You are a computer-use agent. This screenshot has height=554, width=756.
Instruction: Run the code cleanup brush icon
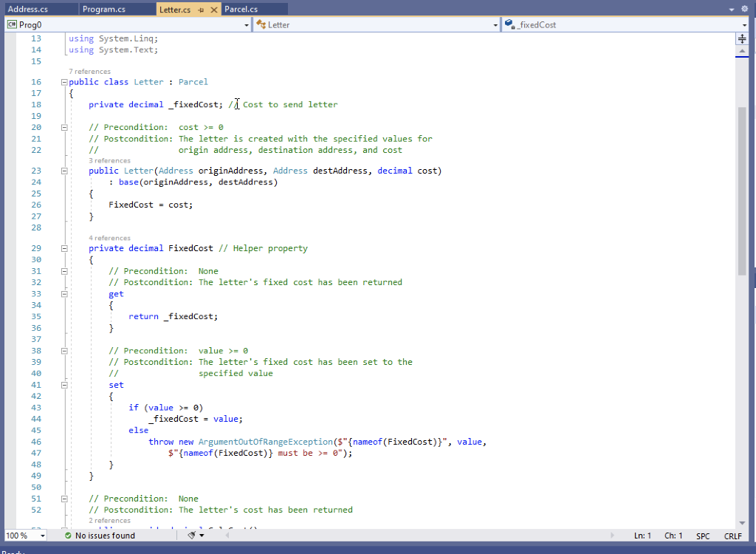[191, 536]
